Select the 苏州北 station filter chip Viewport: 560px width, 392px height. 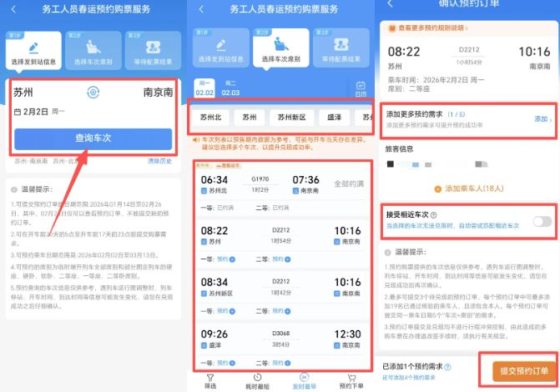point(205,118)
